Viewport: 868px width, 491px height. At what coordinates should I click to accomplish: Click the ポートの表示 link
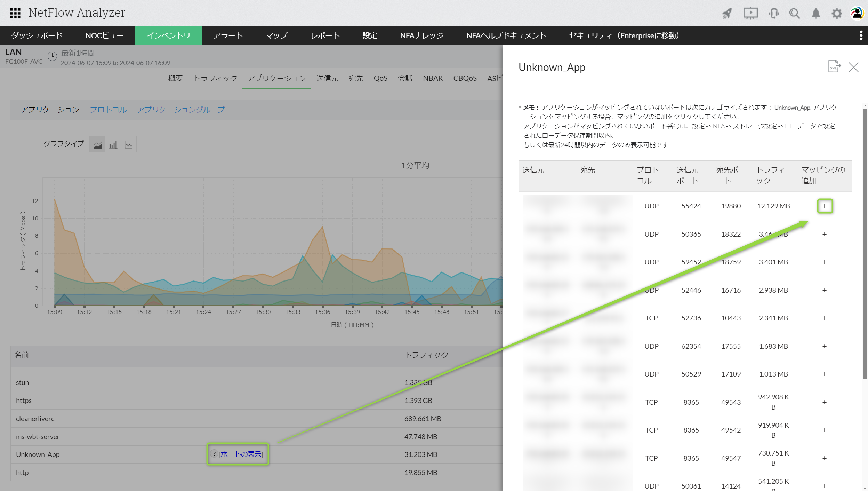(241, 454)
